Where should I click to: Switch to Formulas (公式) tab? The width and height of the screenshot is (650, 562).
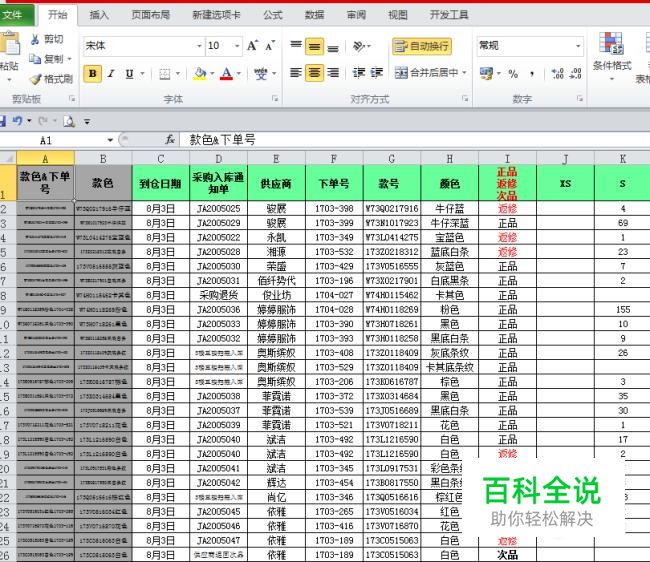pyautogui.click(x=273, y=15)
